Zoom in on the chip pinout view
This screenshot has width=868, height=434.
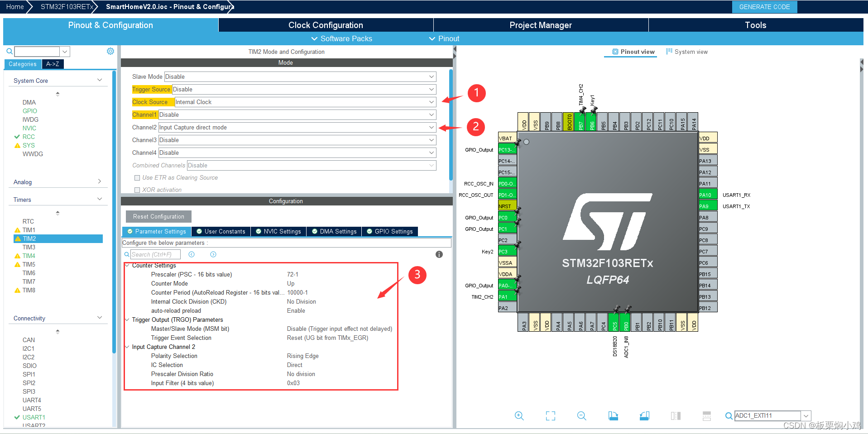tap(519, 416)
